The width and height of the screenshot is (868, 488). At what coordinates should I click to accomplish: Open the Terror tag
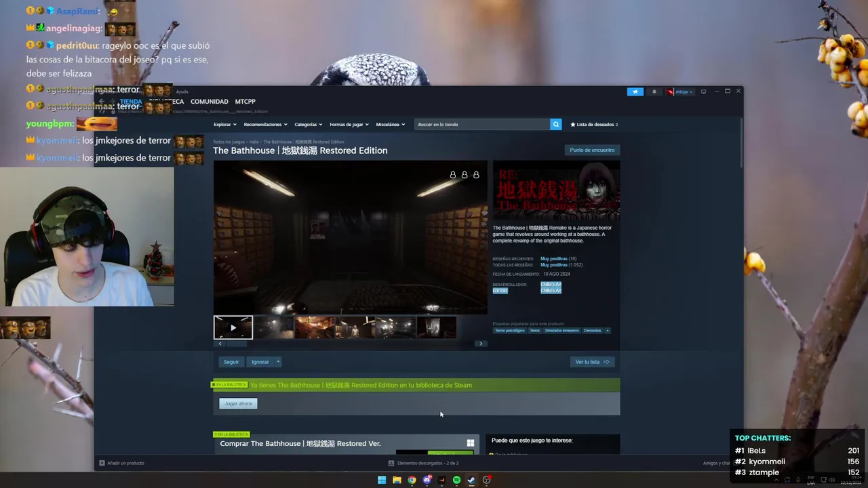click(x=535, y=331)
